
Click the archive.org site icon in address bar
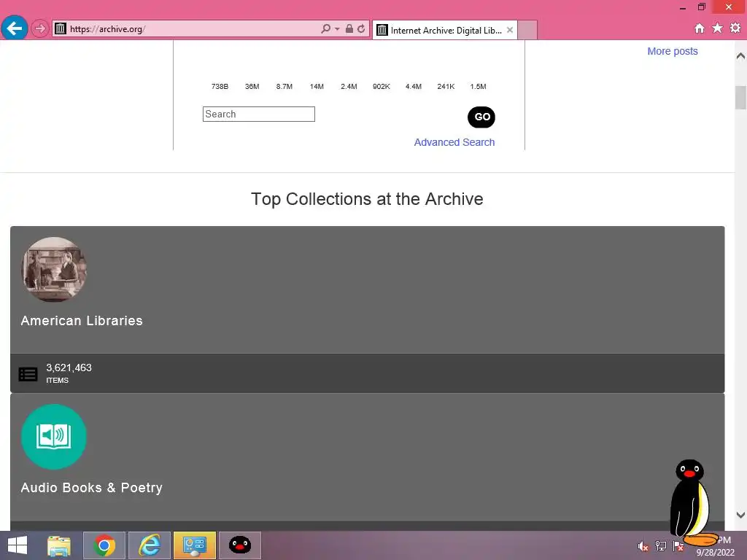pos(61,28)
